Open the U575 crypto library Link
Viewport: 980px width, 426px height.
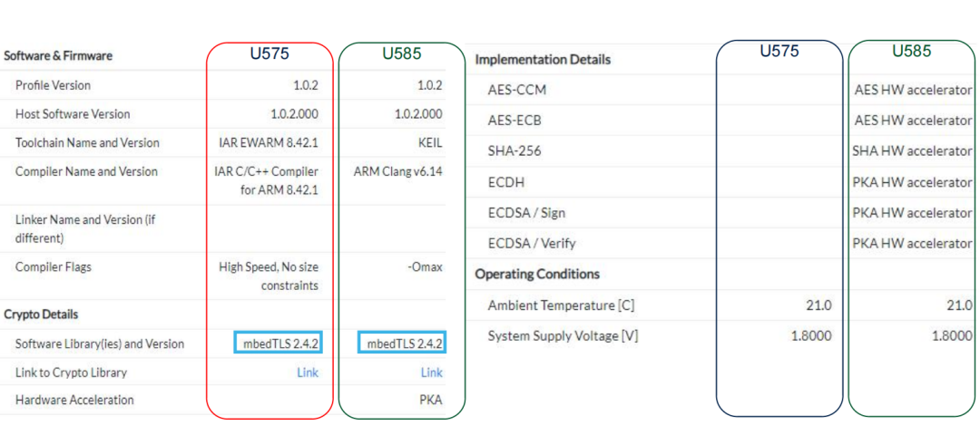click(308, 373)
